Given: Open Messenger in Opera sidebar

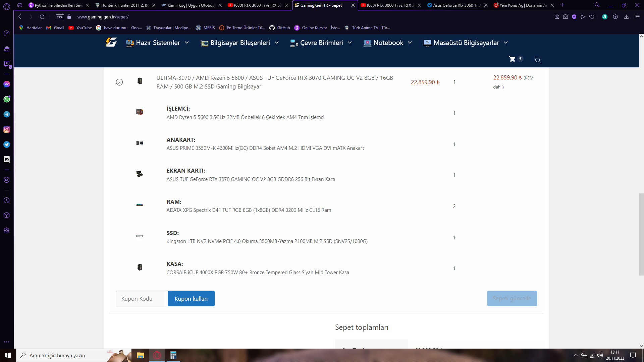Looking at the screenshot, I should click(x=7, y=84).
